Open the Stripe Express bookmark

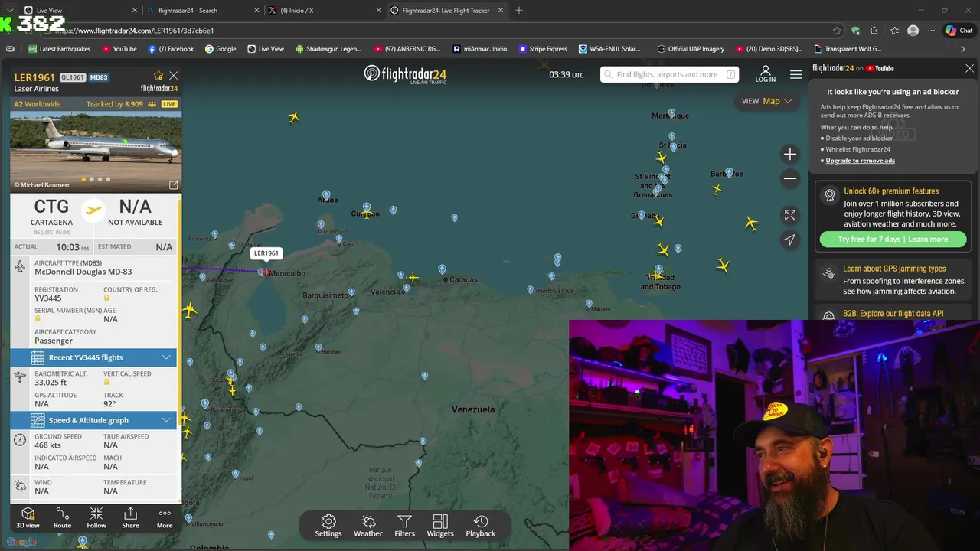point(543,49)
